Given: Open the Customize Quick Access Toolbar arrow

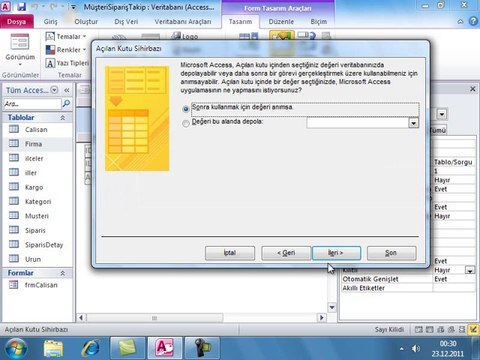Looking at the screenshot, I should click(x=73, y=7).
